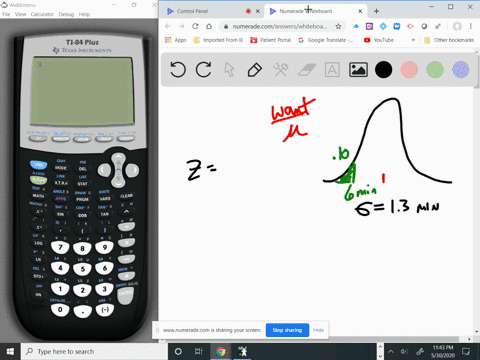Viewport: 480px width, 360px height.
Task: Click the calculator ENTER key
Action: click(x=125, y=295)
